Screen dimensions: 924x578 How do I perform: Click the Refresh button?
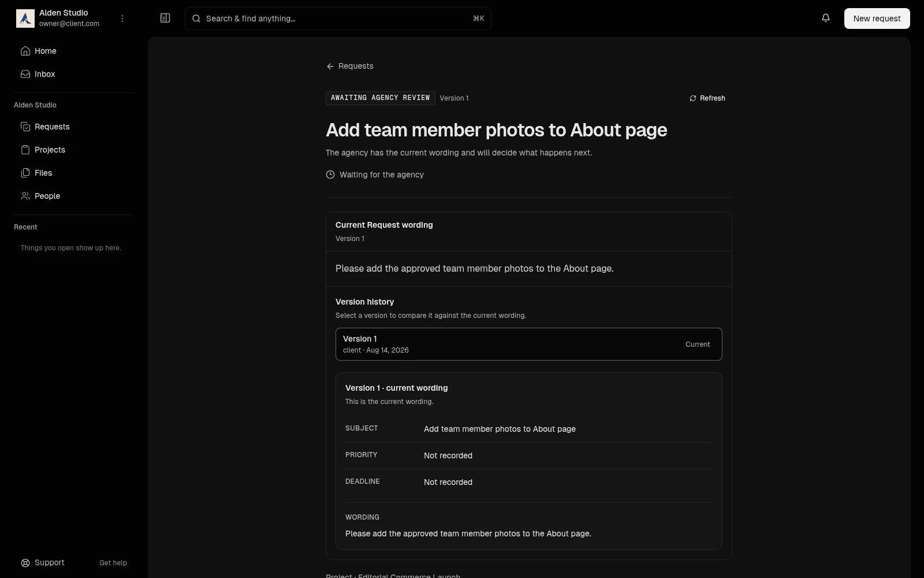(707, 98)
